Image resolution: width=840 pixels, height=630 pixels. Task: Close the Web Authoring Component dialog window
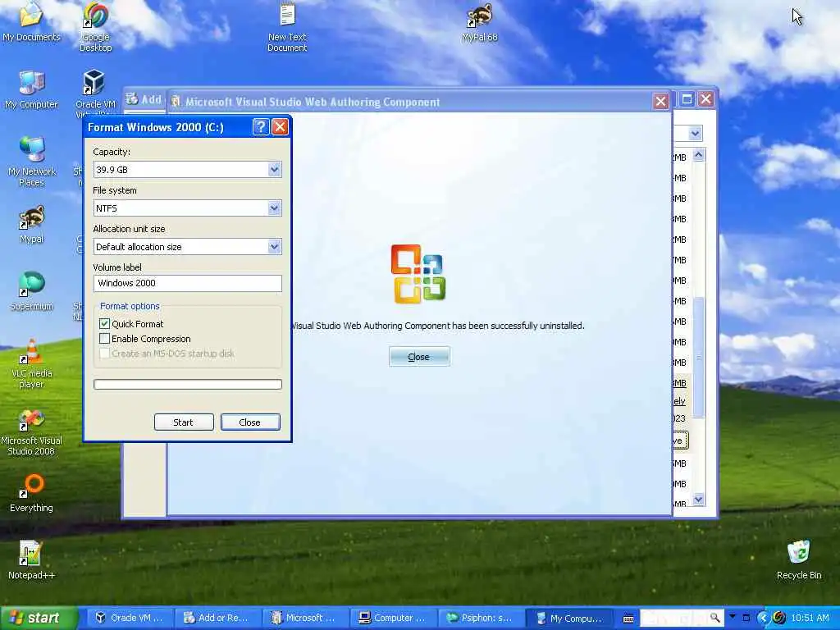660,101
